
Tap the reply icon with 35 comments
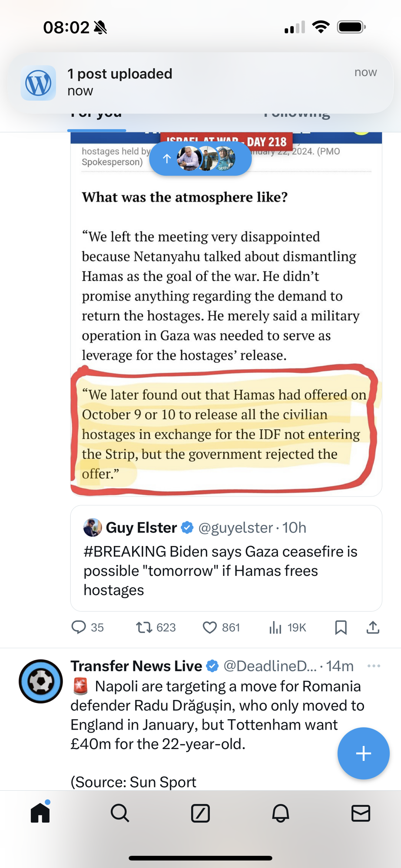click(x=79, y=628)
